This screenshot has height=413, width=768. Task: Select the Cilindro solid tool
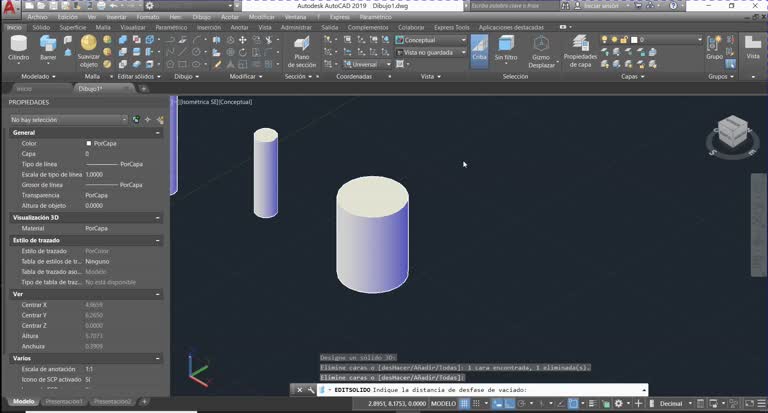[19, 48]
